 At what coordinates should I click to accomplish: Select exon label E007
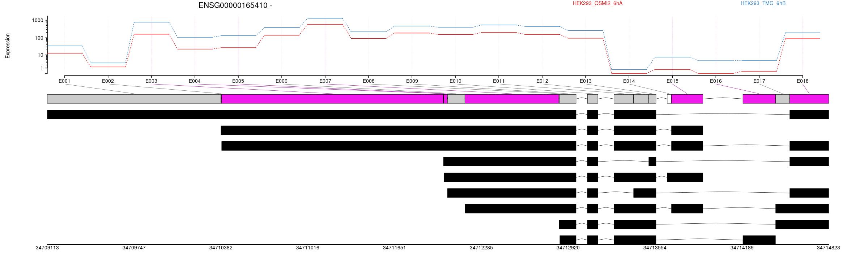(325, 81)
